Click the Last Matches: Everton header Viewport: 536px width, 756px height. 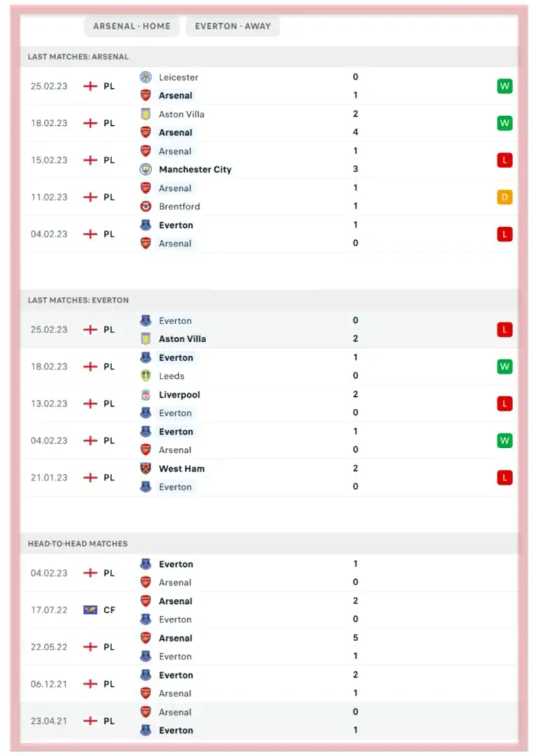pos(78,300)
